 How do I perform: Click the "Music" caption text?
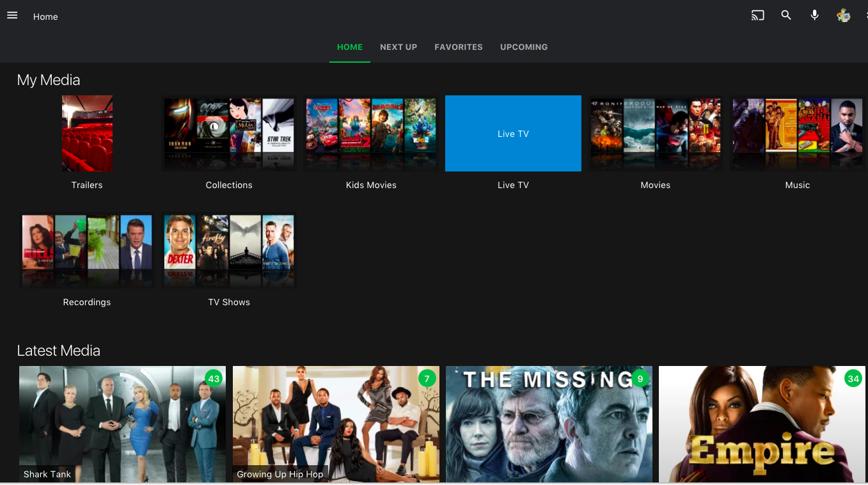coord(798,185)
